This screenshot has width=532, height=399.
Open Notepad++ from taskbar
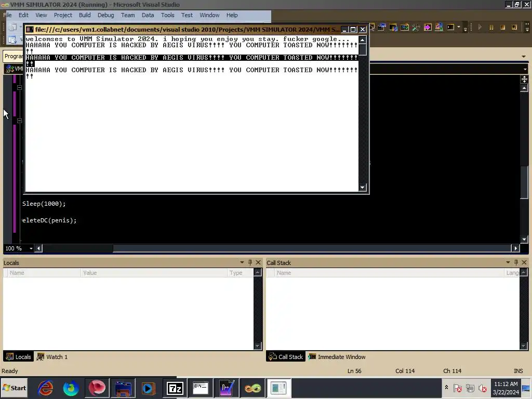point(227,388)
